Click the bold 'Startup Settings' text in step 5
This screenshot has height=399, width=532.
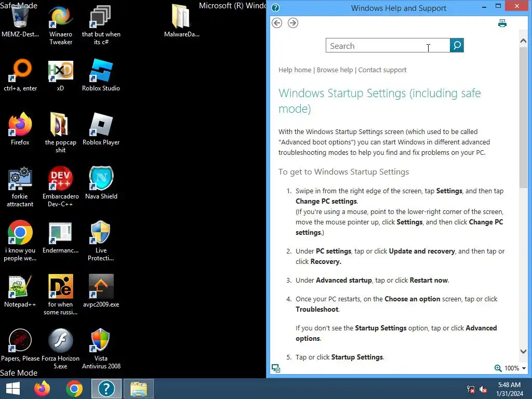(x=357, y=357)
